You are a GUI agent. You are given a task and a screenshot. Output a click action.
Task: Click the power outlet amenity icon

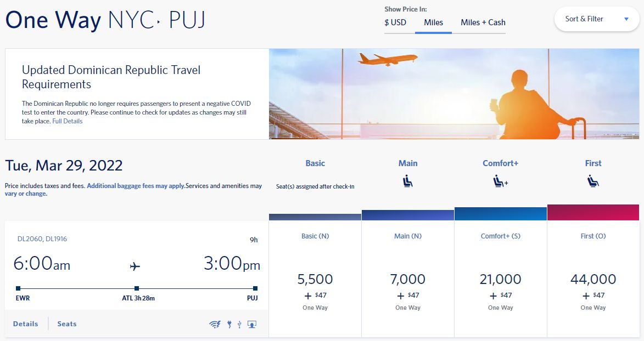tap(229, 324)
